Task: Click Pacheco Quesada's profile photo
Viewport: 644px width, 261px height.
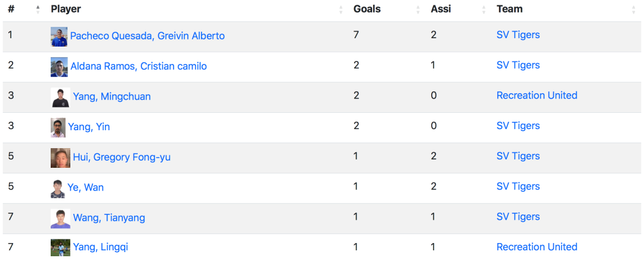Action: (59, 36)
